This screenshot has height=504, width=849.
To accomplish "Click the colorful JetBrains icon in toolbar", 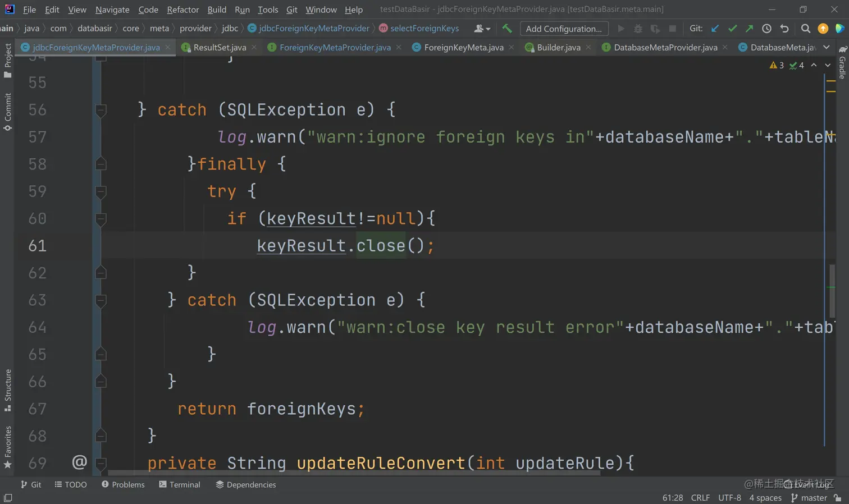I will click(840, 28).
